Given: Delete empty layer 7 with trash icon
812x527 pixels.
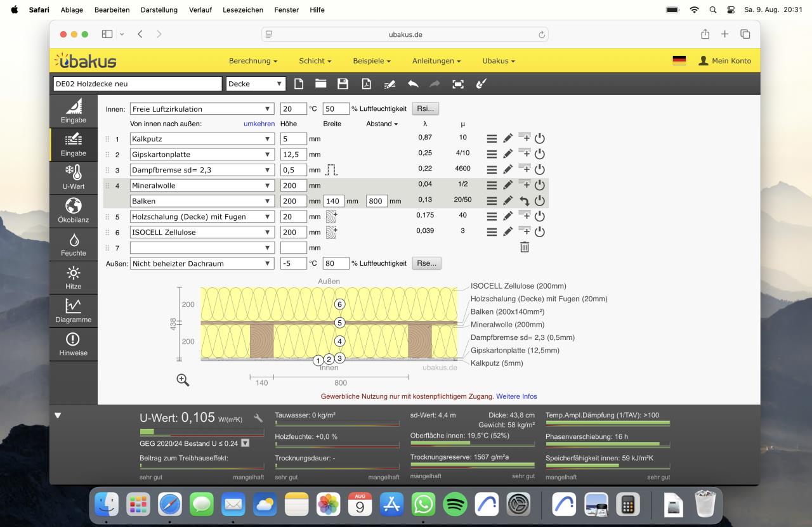Looking at the screenshot, I should [x=525, y=247].
